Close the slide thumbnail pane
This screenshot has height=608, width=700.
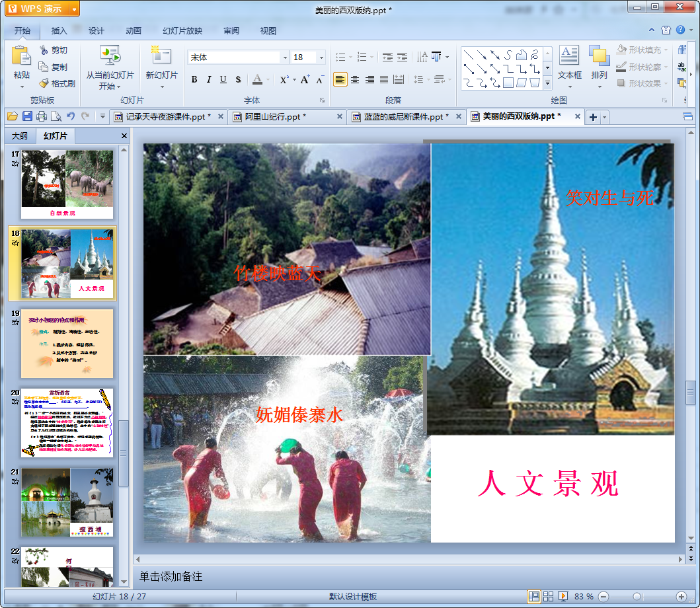click(124, 135)
